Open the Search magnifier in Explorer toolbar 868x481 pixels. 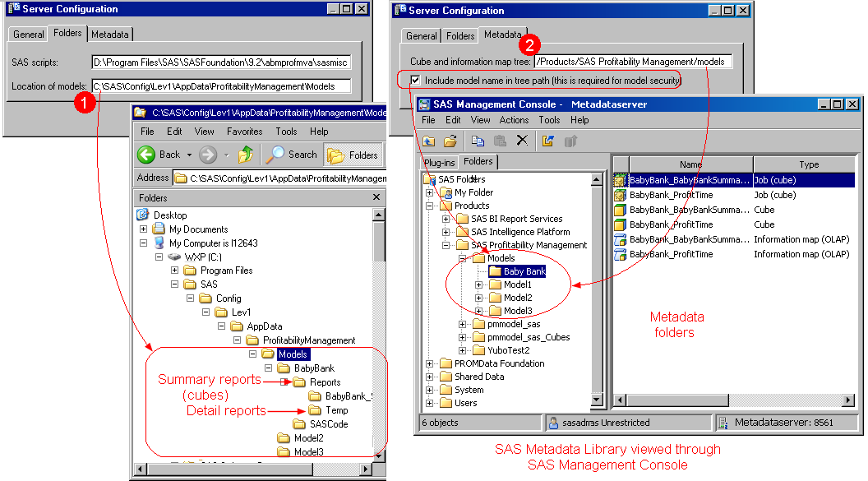point(275,155)
